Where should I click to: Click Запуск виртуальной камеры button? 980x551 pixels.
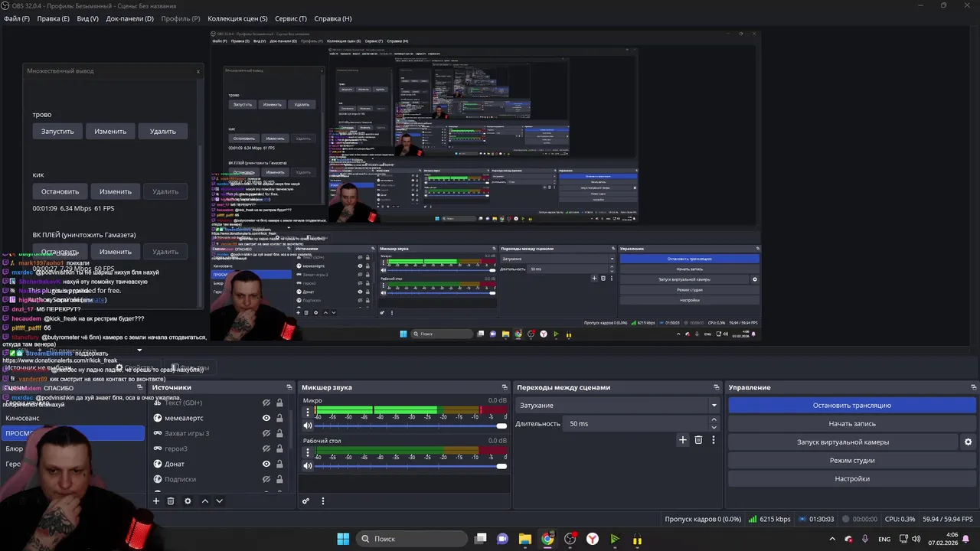(843, 442)
